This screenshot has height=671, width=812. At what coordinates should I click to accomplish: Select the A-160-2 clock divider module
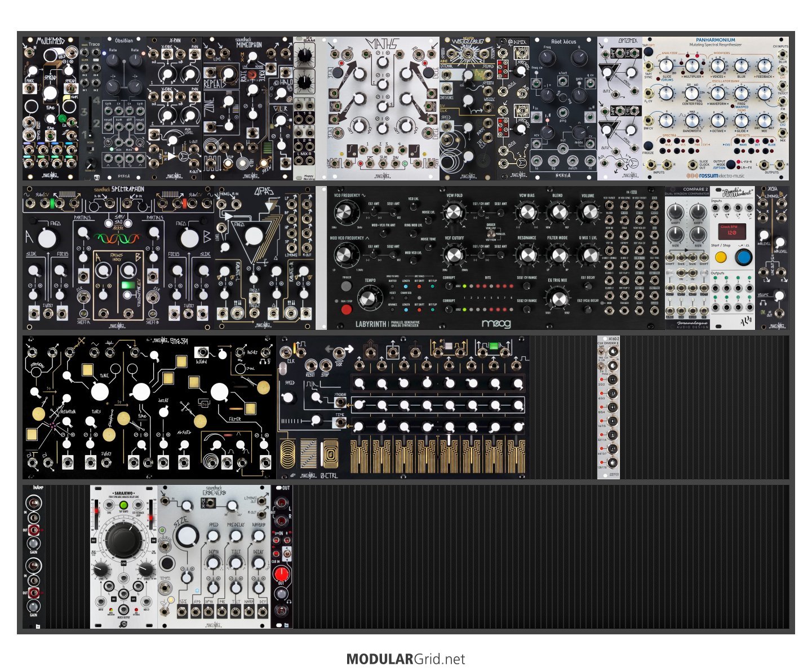[609, 407]
